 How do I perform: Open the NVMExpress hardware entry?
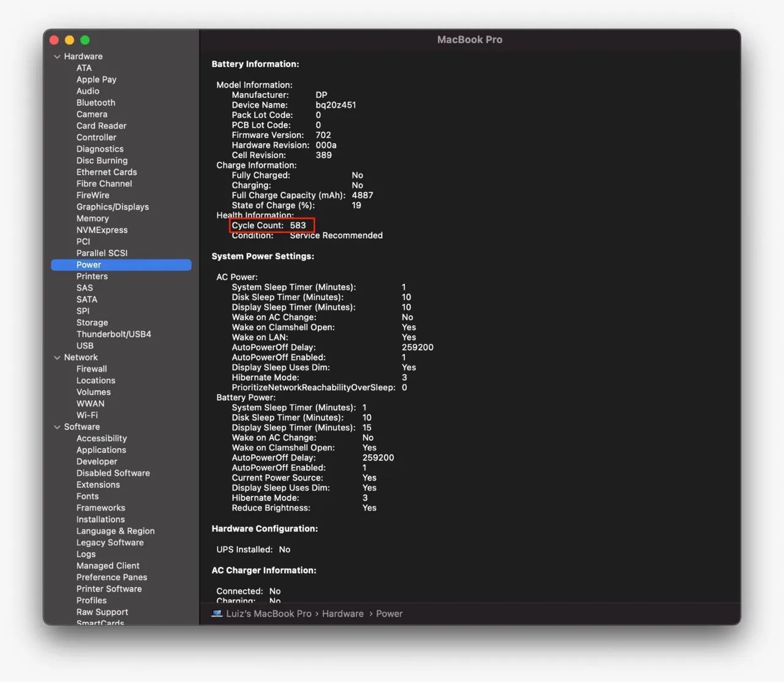102,230
